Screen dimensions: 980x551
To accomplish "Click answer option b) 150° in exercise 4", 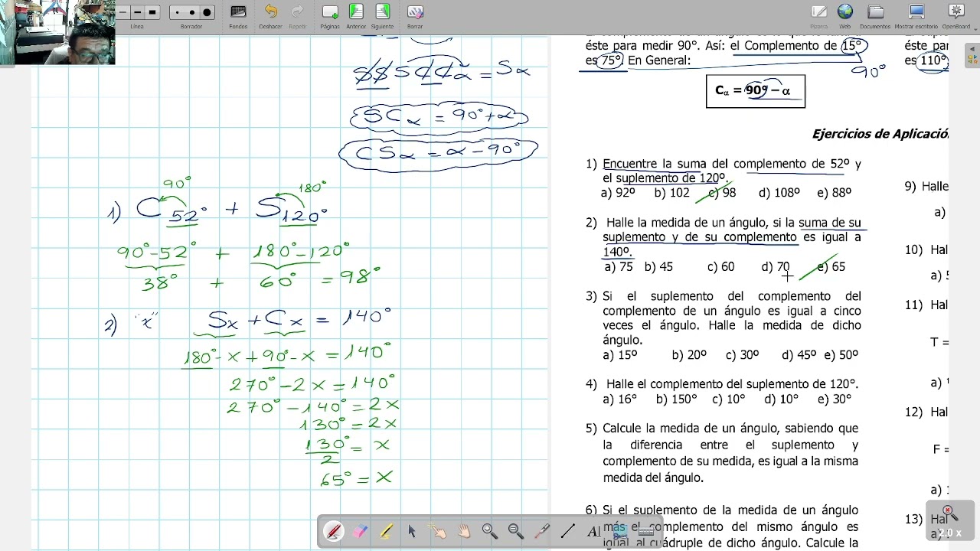I will click(x=677, y=399).
